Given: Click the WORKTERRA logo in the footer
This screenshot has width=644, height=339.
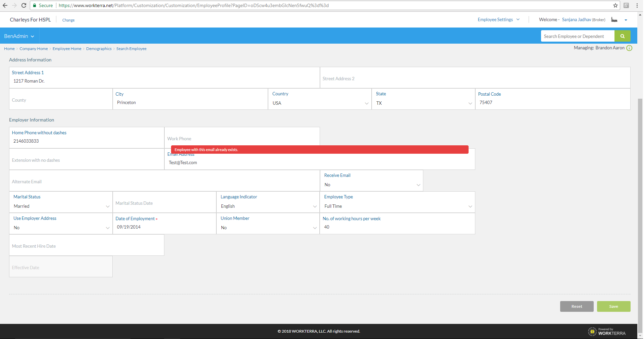Looking at the screenshot, I should tap(607, 331).
